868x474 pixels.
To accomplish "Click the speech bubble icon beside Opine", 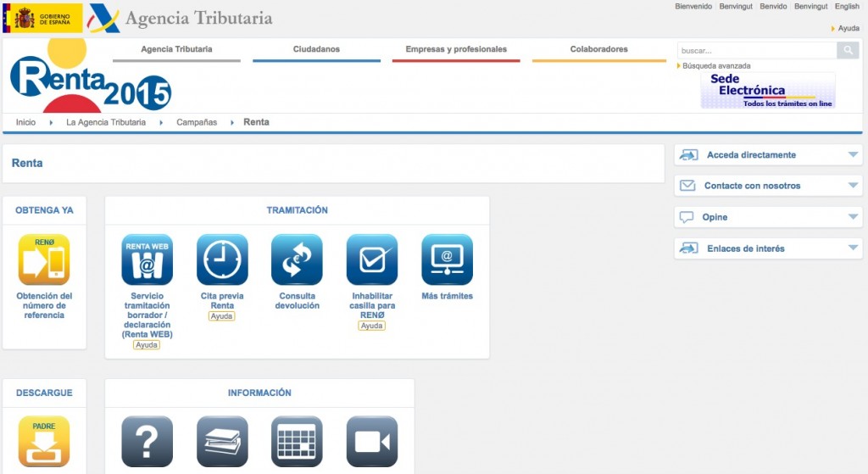I will click(687, 217).
